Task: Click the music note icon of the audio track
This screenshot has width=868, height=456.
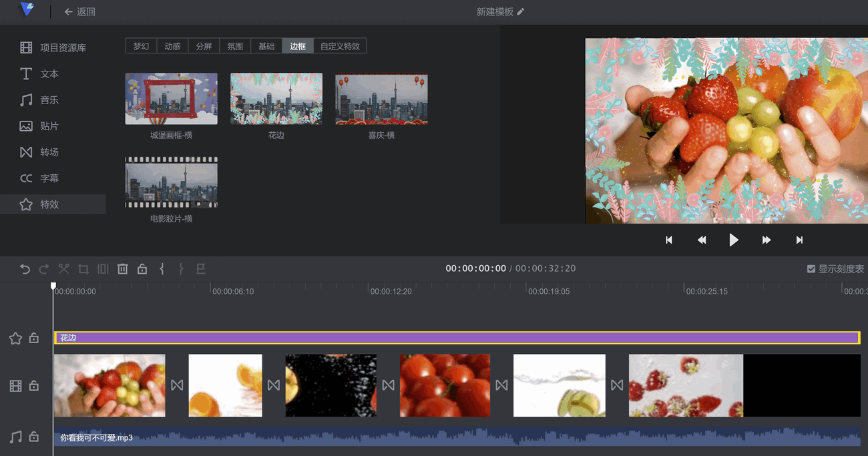Action: click(15, 437)
